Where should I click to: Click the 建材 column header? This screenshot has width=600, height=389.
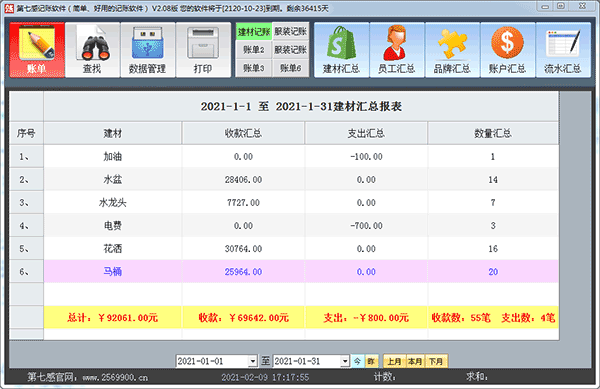pos(113,133)
